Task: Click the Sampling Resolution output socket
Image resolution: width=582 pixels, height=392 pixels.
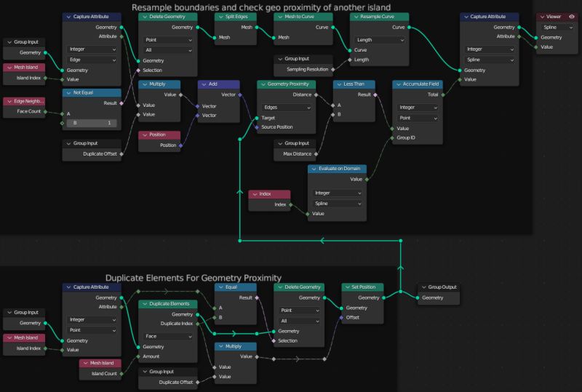Action: (333, 69)
